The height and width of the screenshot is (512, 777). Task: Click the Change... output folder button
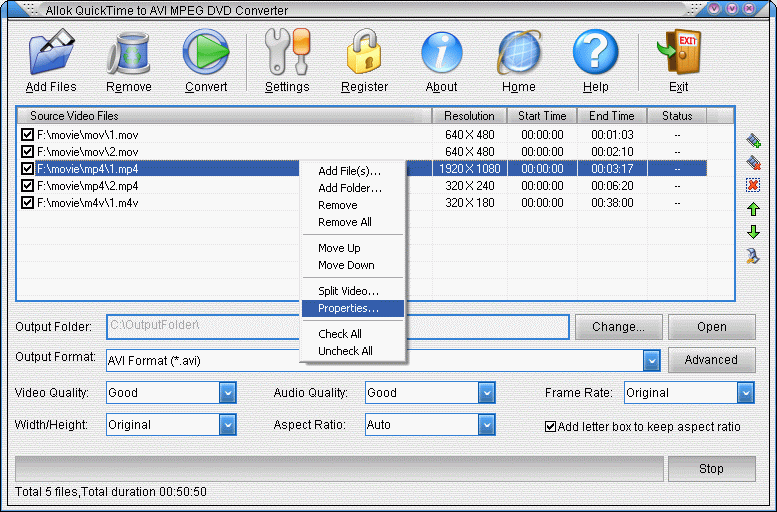617,327
